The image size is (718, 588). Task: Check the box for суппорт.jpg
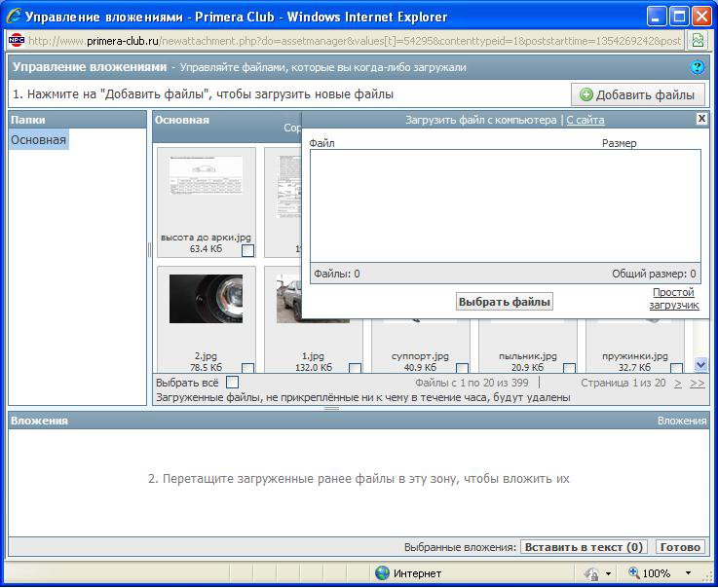[462, 368]
